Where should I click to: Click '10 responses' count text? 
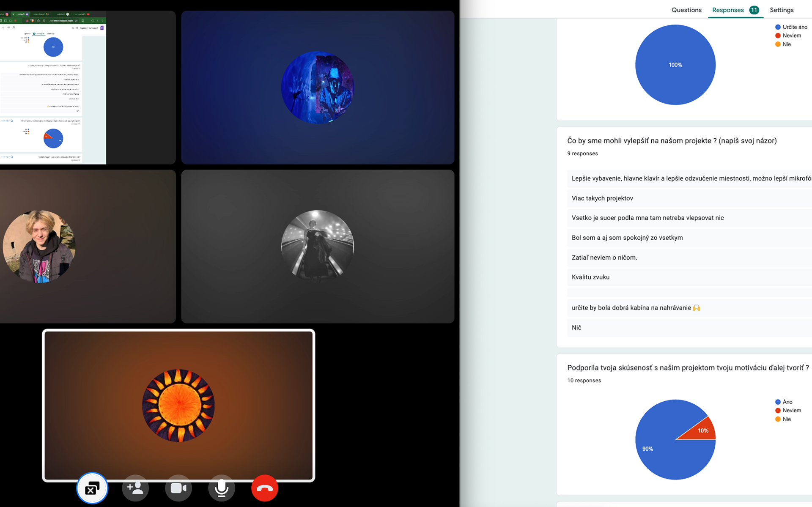coord(584,381)
